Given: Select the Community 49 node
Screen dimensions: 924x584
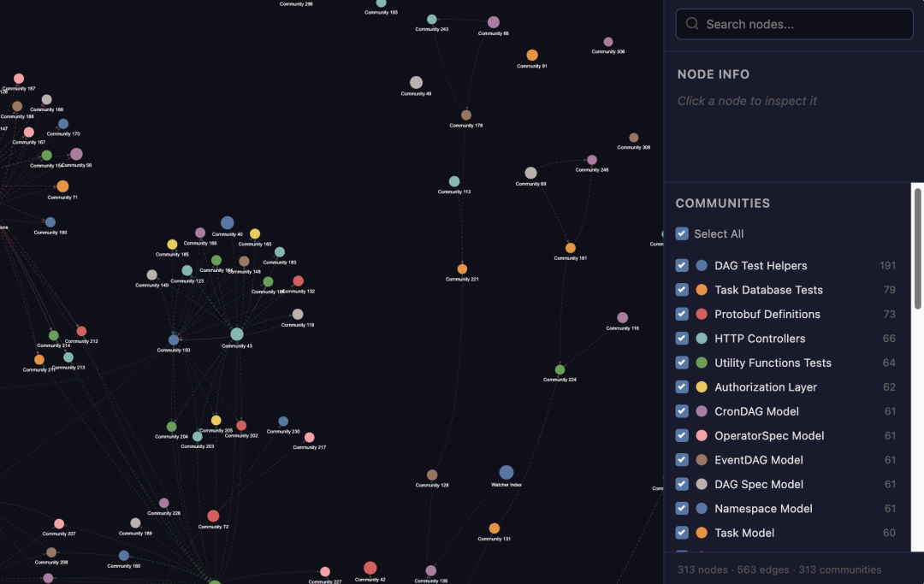Looking at the screenshot, I should 416,82.
